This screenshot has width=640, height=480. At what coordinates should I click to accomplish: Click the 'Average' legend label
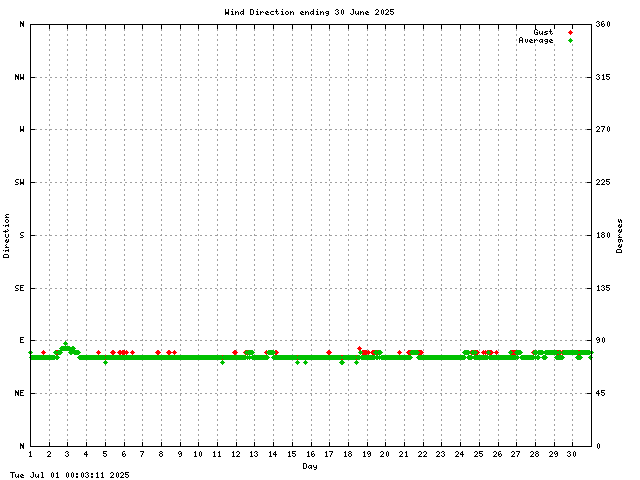pos(536,40)
